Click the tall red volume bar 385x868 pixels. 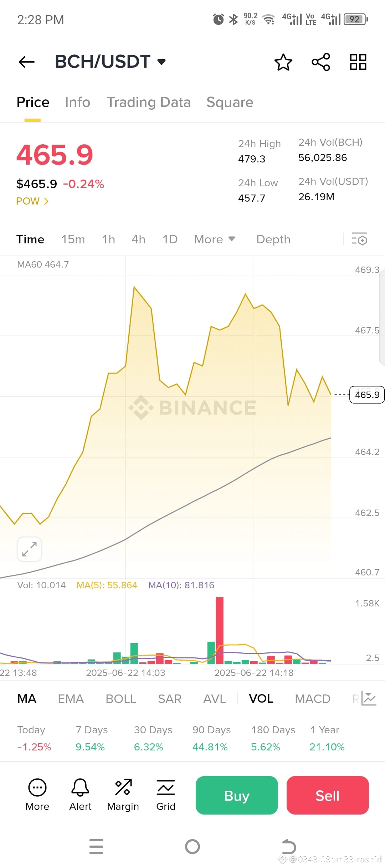[x=220, y=630]
